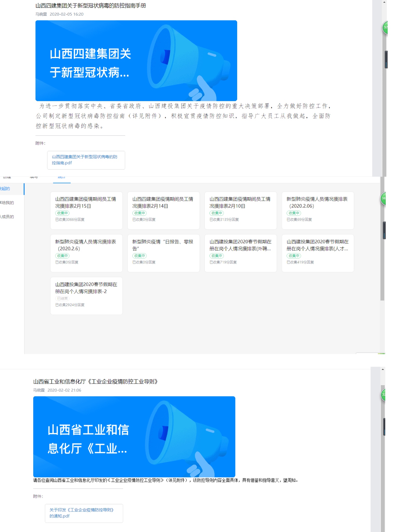Open the 关于印发《工业企业疫情防控导则》的通知.pdf attachment
The width and height of the screenshot is (399, 532).
pyautogui.click(x=84, y=513)
